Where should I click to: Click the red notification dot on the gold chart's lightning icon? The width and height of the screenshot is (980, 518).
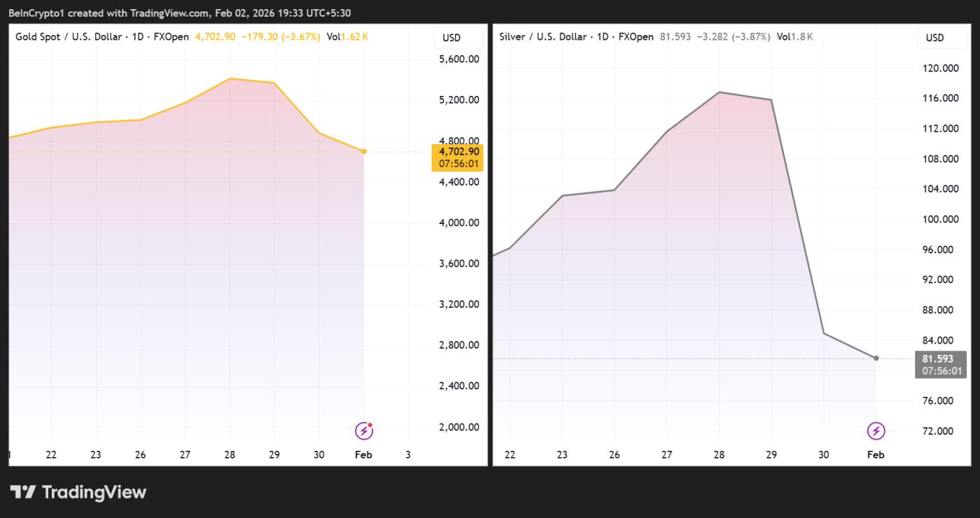370,423
